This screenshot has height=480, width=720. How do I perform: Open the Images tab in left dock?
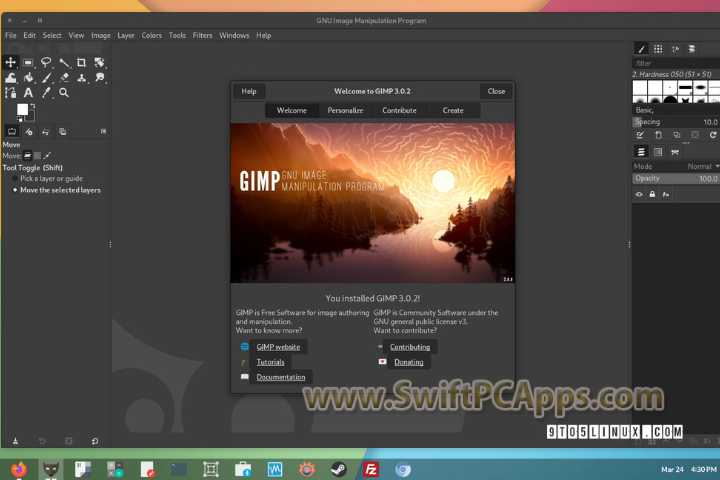click(62, 132)
